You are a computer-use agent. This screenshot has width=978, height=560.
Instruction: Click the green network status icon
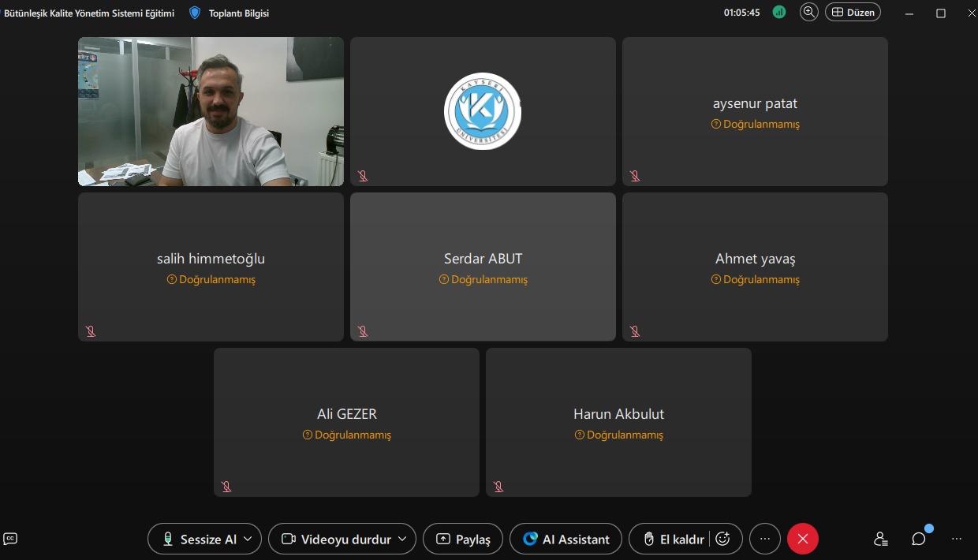(x=779, y=12)
